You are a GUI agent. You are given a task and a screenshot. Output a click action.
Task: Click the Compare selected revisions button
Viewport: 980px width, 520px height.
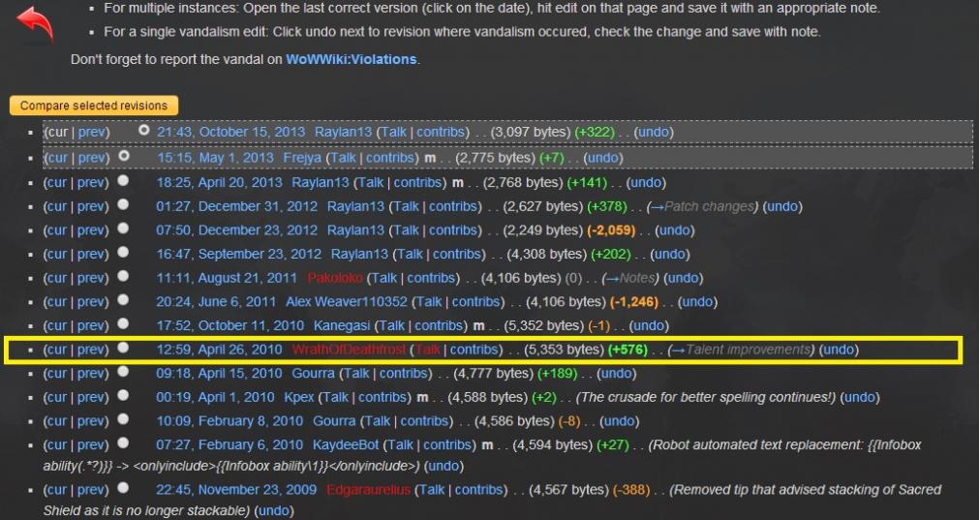(94, 106)
